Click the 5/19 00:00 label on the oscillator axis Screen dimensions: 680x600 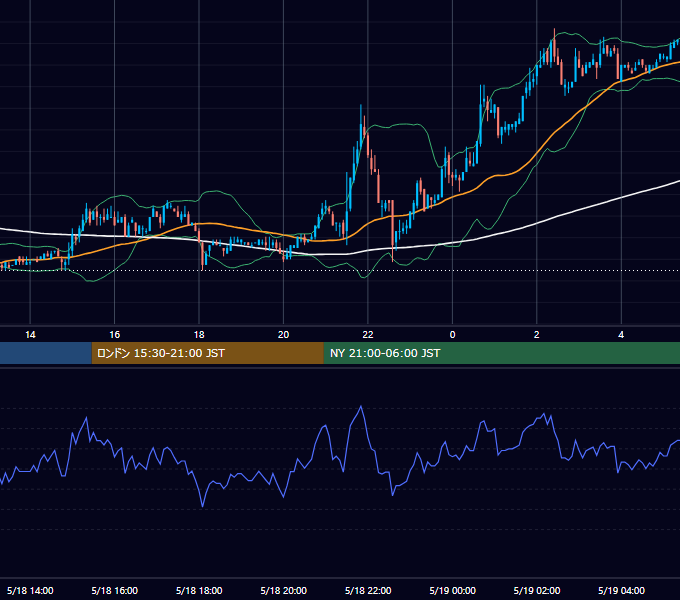452,590
